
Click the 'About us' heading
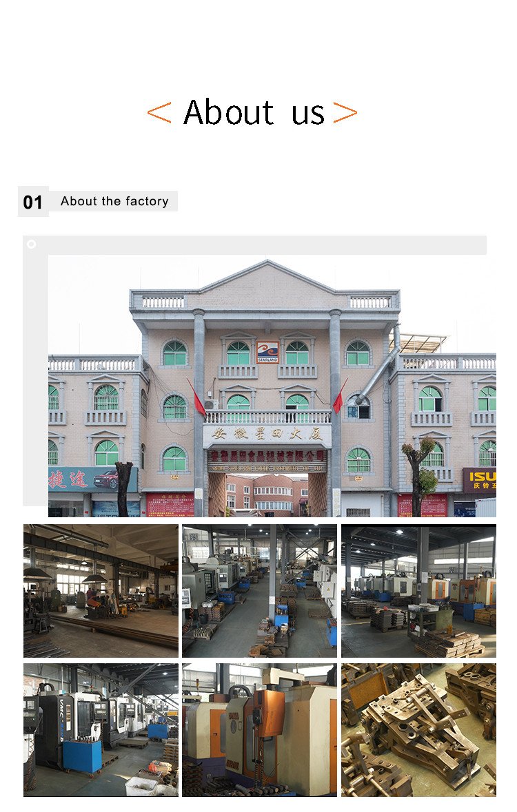point(254,112)
